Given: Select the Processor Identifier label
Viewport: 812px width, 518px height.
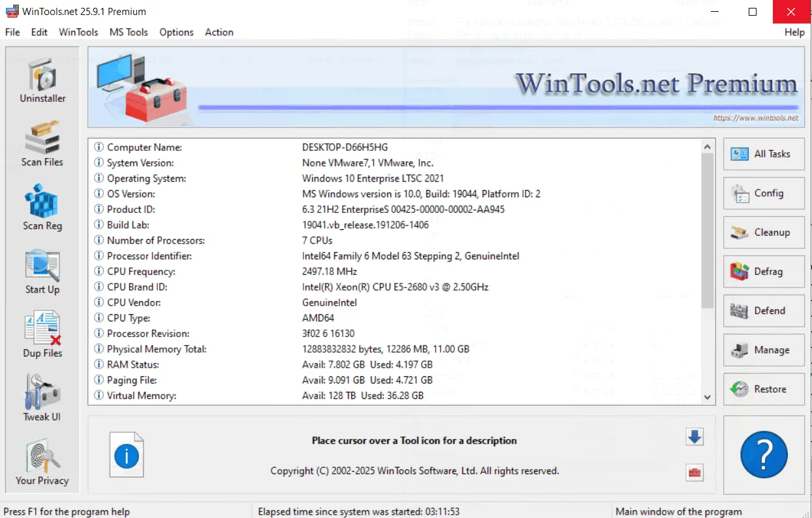Looking at the screenshot, I should (x=149, y=256).
